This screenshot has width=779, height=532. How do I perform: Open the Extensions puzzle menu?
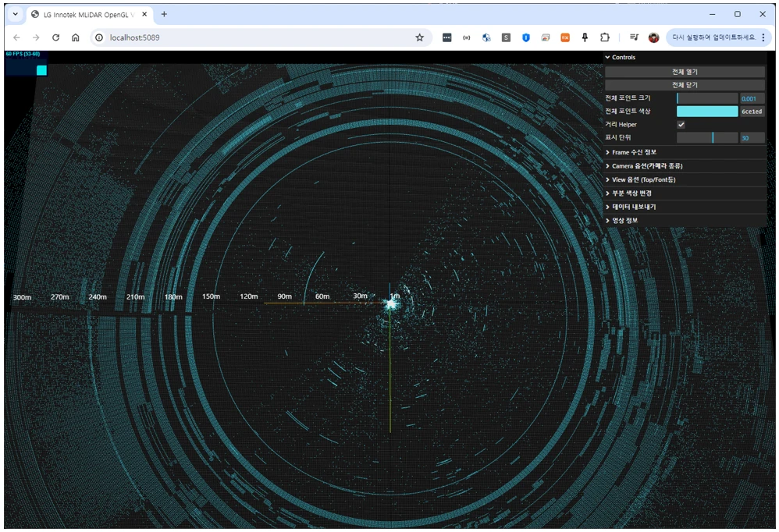pyautogui.click(x=605, y=37)
